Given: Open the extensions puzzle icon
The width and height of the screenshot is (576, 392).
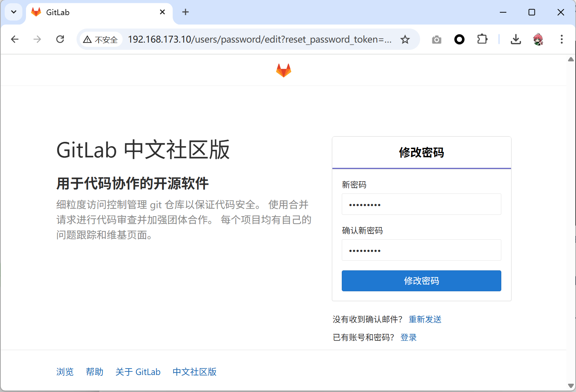Looking at the screenshot, I should [x=482, y=39].
